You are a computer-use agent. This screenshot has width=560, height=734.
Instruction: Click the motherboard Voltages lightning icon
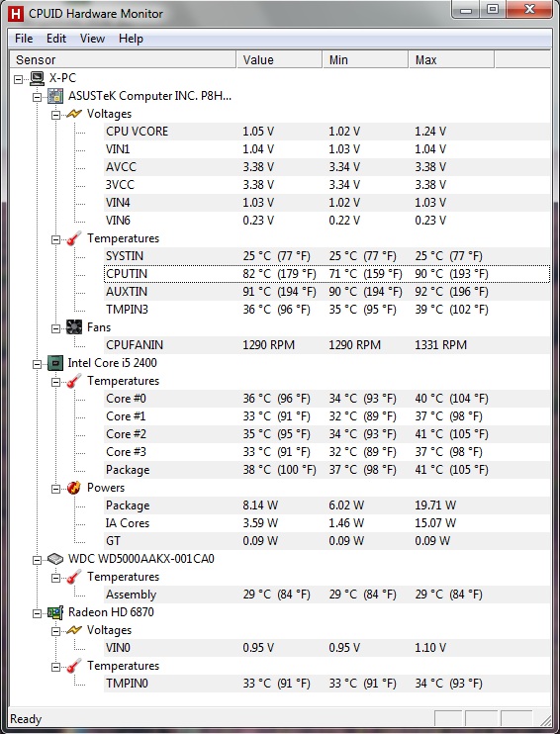click(74, 114)
